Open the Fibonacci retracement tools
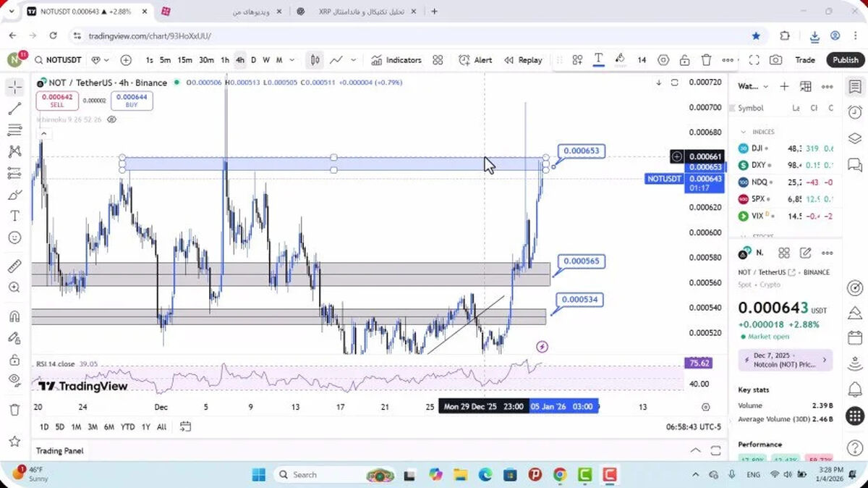Viewport: 868px width, 488px height. tap(14, 130)
